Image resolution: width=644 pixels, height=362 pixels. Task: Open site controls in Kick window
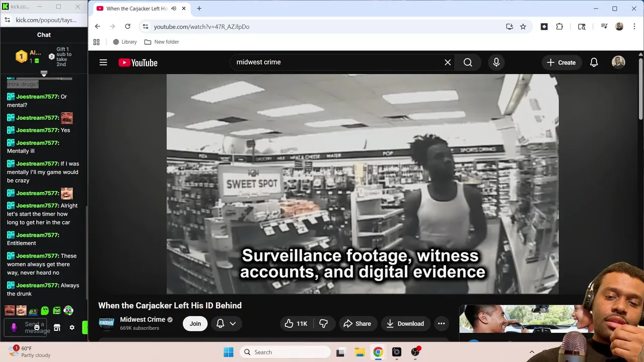coord(8,20)
